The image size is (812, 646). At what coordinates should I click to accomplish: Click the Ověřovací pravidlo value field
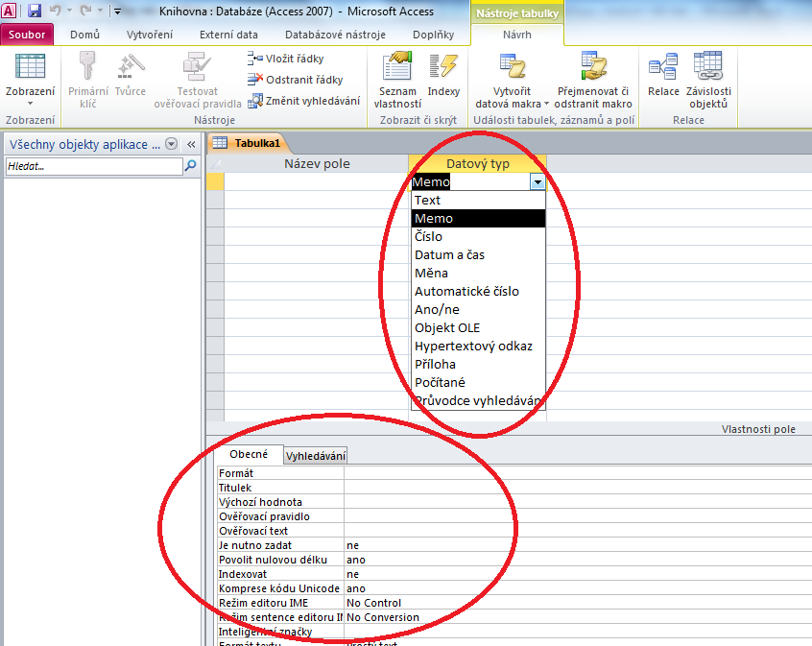[x=578, y=516]
